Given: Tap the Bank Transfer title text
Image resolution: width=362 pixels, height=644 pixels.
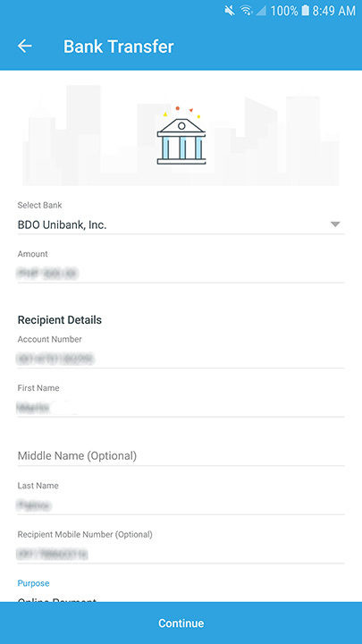Looking at the screenshot, I should pos(119,47).
